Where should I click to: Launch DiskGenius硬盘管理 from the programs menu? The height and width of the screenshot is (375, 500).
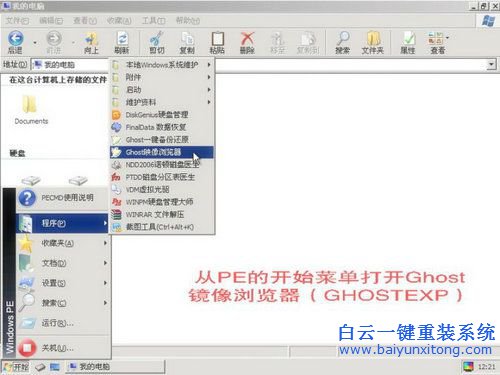(162, 115)
